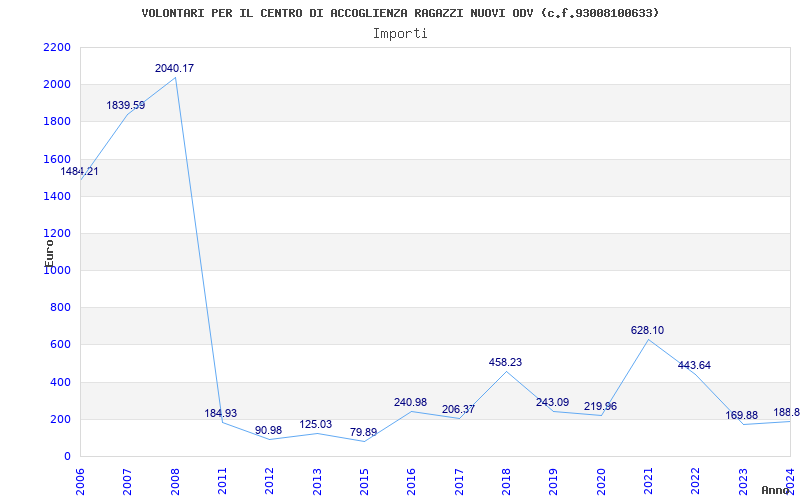Click the 243.09 data label
800x500 pixels.
553,403
